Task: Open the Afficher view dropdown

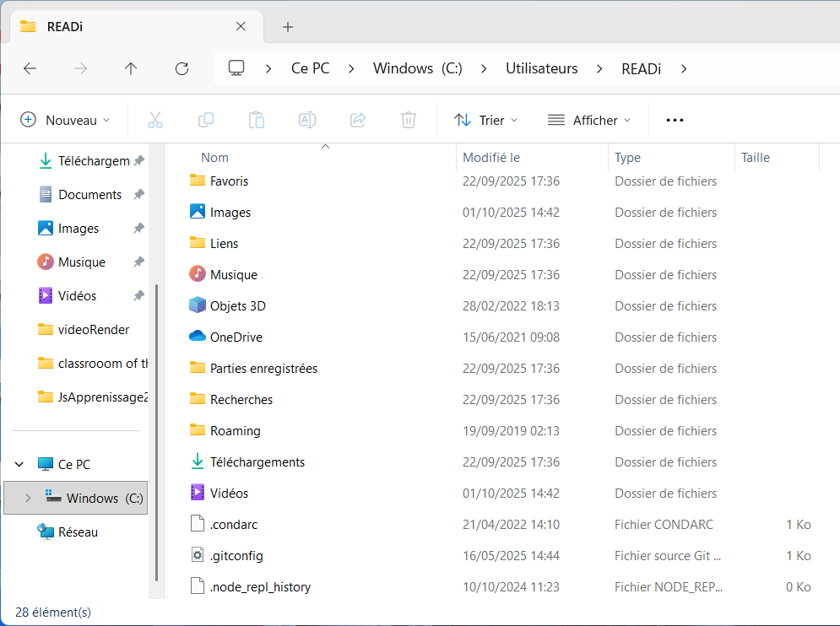Action: (x=589, y=120)
